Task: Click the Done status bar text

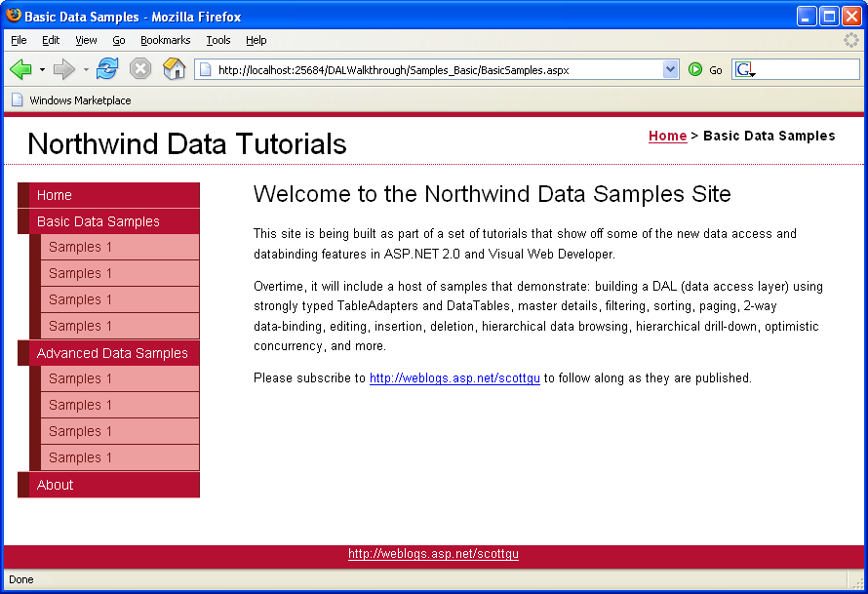Action: 21,579
